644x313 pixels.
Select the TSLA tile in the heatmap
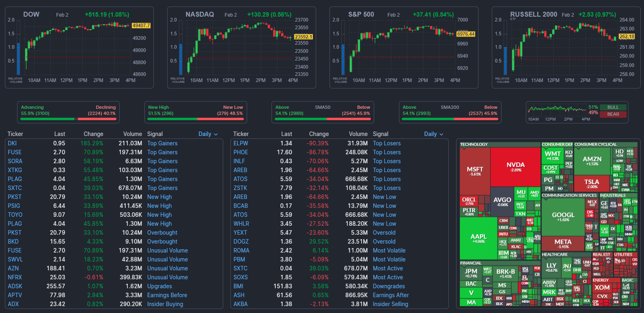[592, 183]
